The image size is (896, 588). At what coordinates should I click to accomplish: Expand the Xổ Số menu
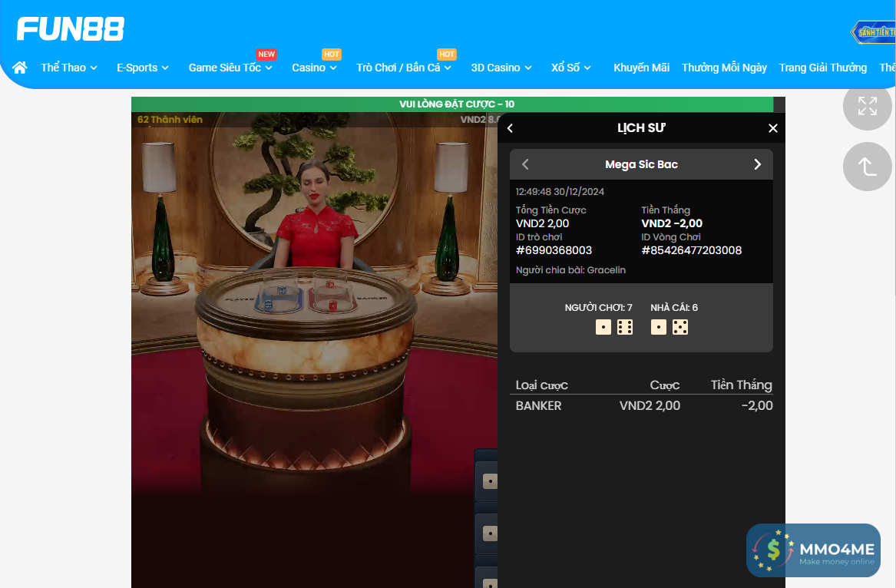point(571,68)
